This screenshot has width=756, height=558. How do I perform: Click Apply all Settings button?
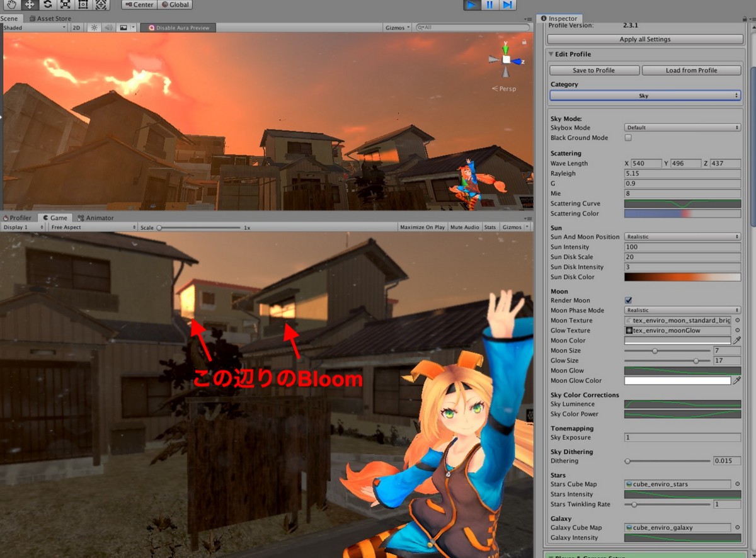645,39
